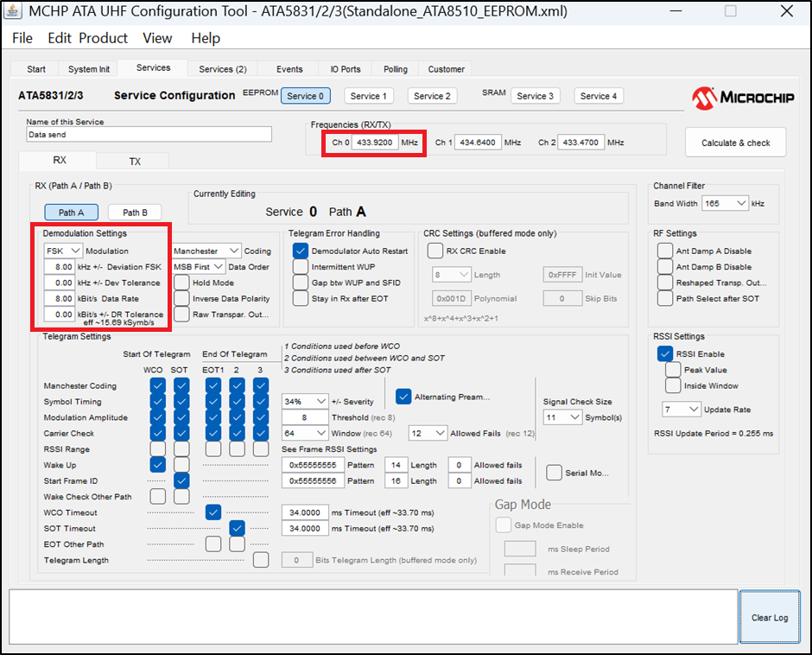Viewport: 812px width, 655px height.
Task: Select the Service 0 button
Action: coord(306,96)
